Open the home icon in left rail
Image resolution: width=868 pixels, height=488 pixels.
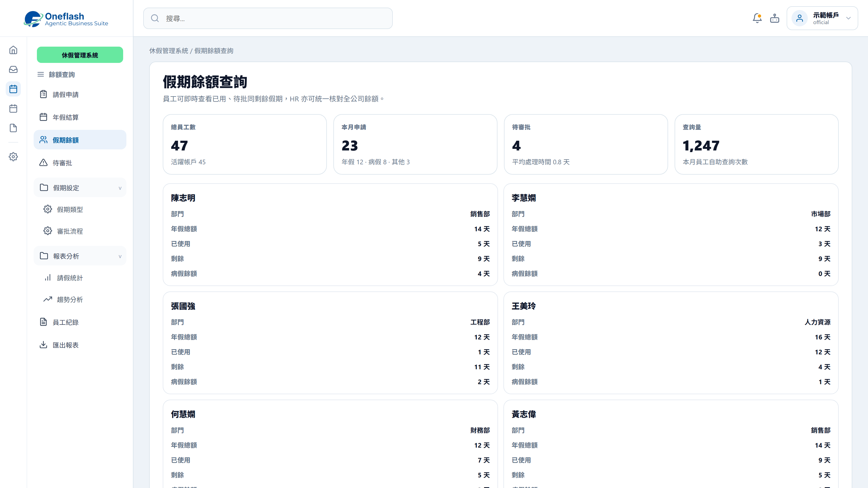[x=13, y=50]
